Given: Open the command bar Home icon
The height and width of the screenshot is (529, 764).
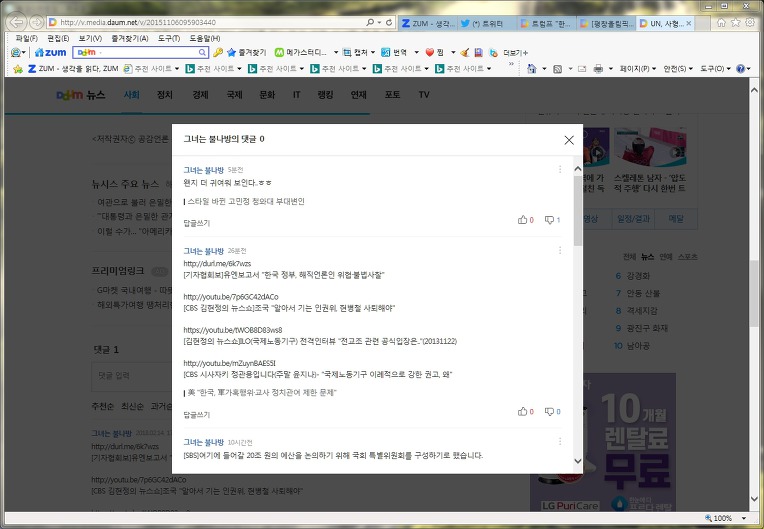Looking at the screenshot, I should point(532,69).
